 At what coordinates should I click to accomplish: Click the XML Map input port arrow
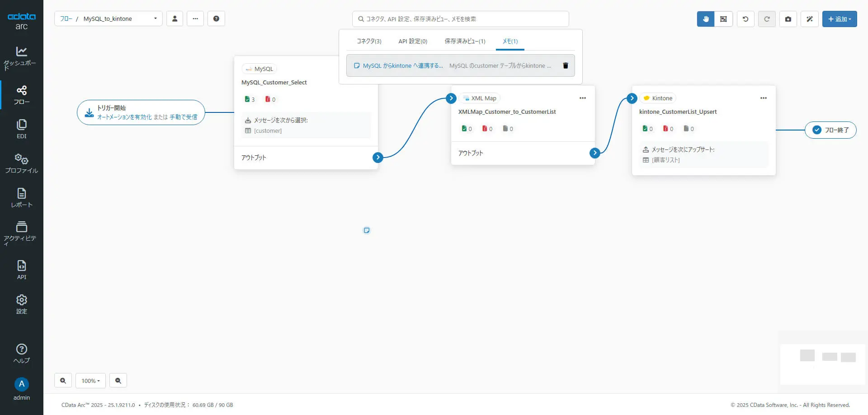tap(451, 98)
